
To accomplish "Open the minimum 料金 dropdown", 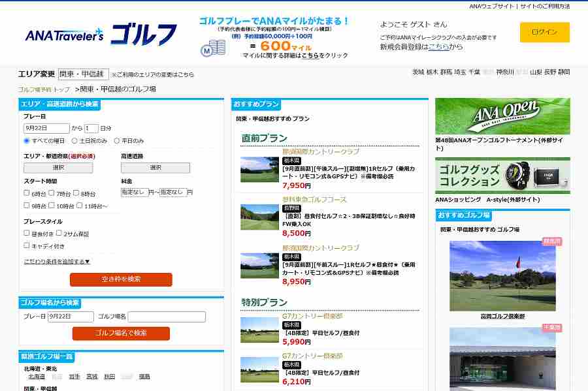I will click(135, 192).
